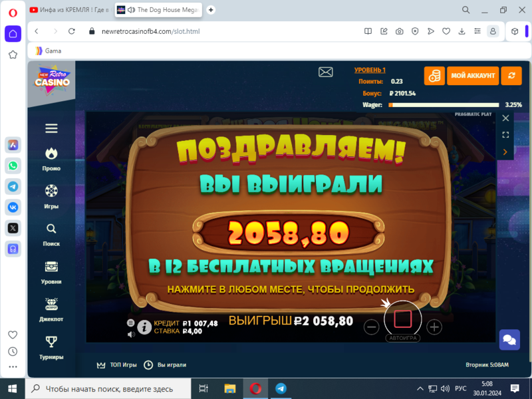The width and height of the screenshot is (532, 399).
Task: Open the sidebar hamburger menu
Action: point(51,129)
